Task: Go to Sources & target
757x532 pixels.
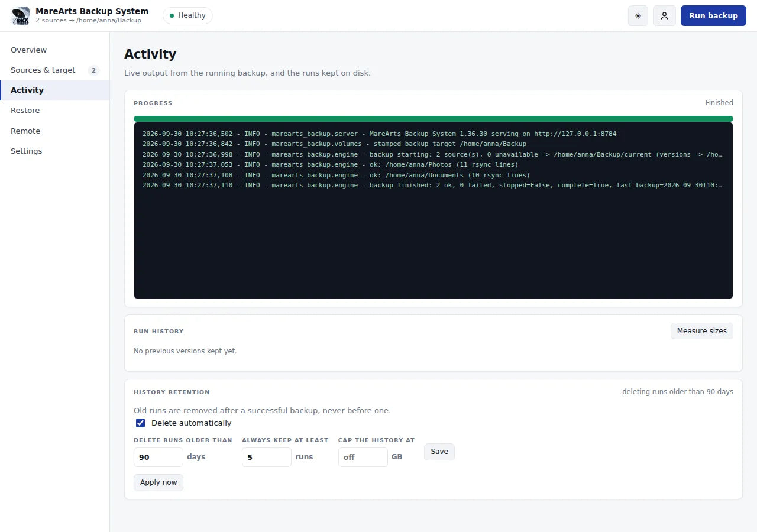Action: (x=54, y=70)
